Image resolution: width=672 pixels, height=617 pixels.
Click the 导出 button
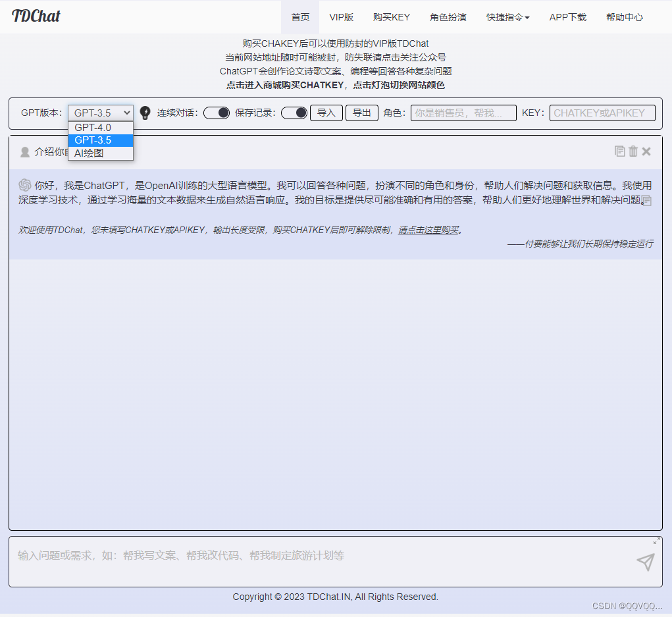tap(362, 113)
